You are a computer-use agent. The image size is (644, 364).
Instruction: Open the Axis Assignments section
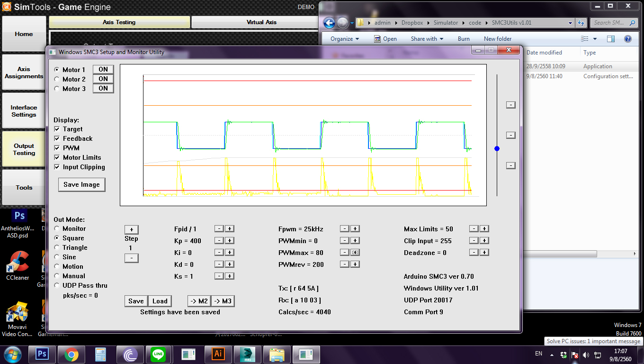(24, 73)
